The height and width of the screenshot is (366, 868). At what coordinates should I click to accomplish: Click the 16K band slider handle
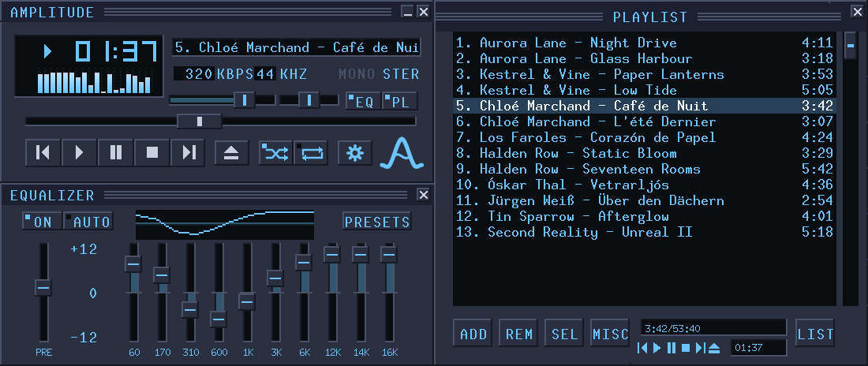click(x=388, y=254)
